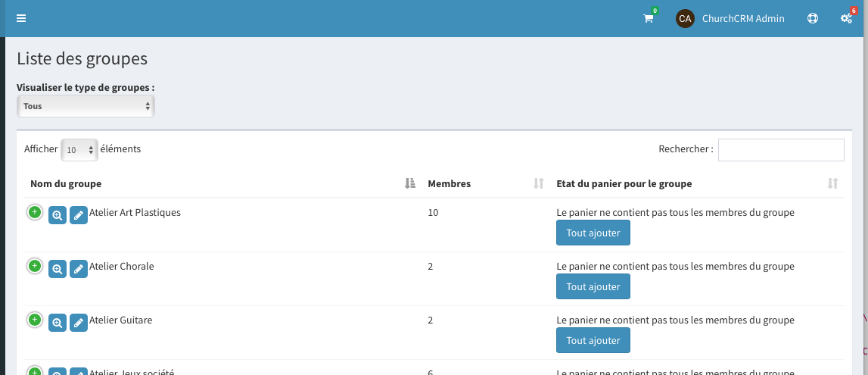The image size is (868, 375).
Task: Edit the Atelier Chorale group
Action: click(79, 269)
